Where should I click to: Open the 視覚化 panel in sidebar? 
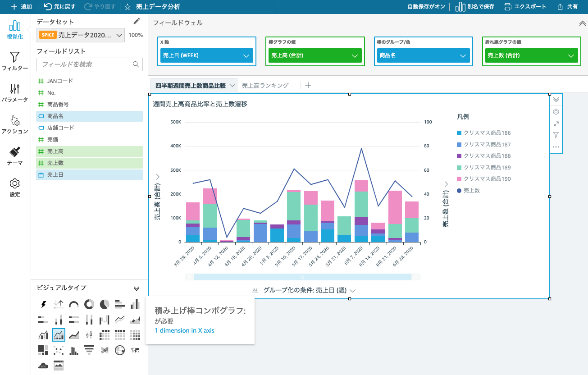[x=15, y=30]
